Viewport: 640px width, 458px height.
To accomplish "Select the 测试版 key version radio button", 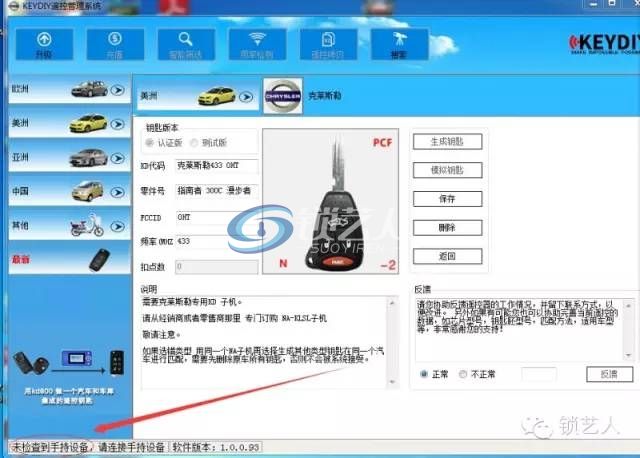I will pos(194,142).
